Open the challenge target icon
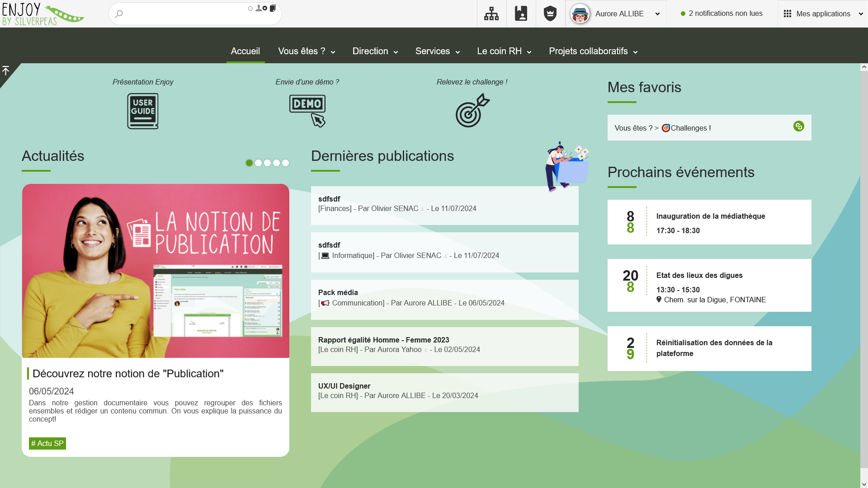Screen dimensions: 868x488 coord(472,111)
